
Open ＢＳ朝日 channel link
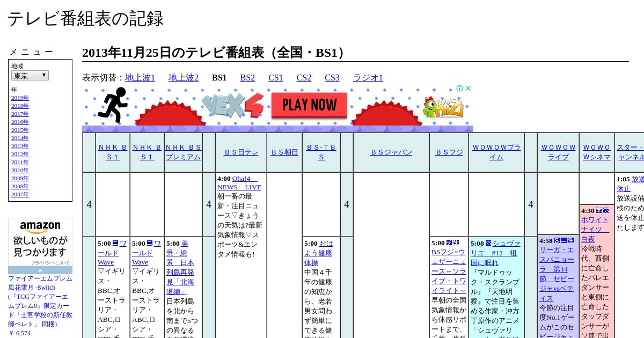(x=284, y=152)
